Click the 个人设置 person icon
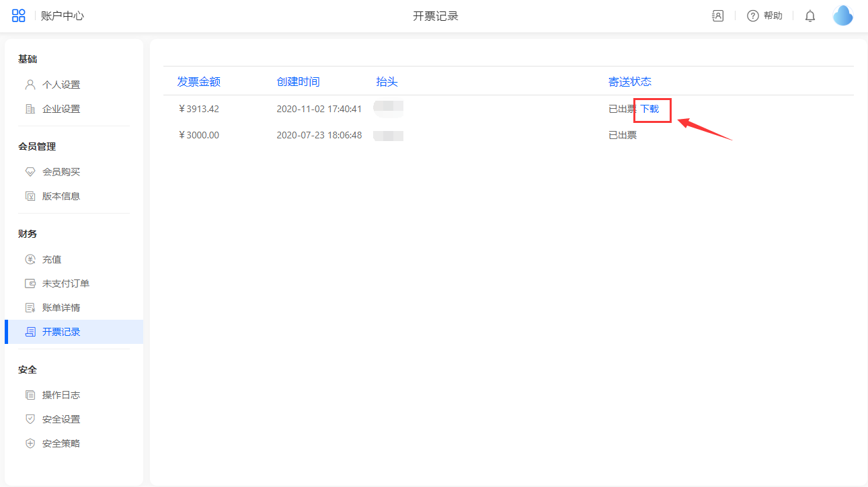Screen dimensions: 868x487 pyautogui.click(x=30, y=85)
